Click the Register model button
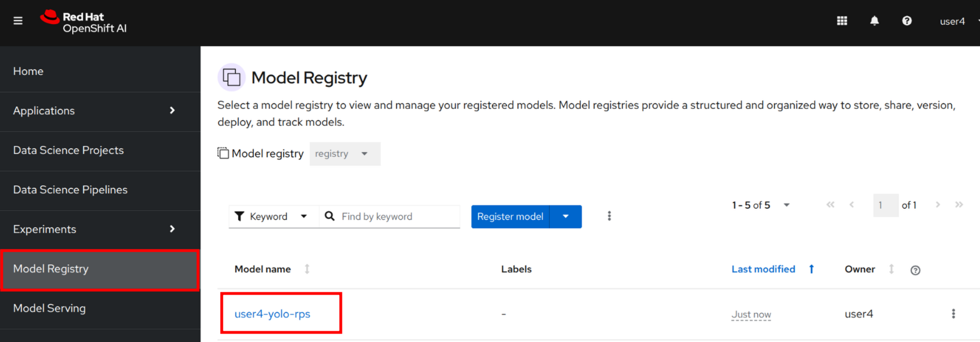This screenshot has height=342, width=980. click(x=510, y=217)
